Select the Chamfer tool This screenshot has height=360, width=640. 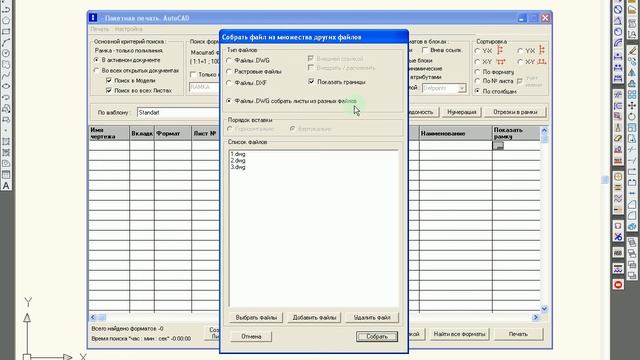(x=632, y=204)
